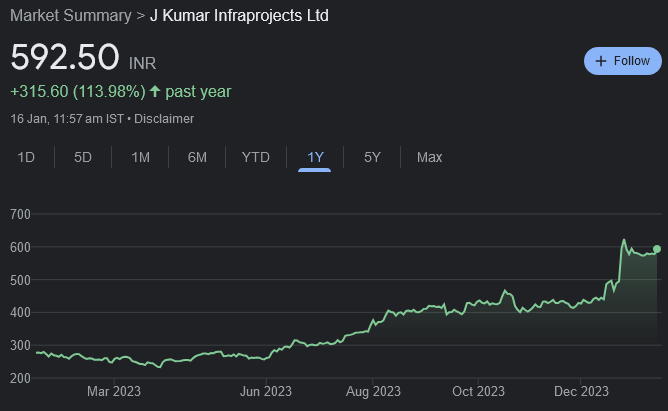This screenshot has height=411, width=668.
Task: Click the +315.60 (113.98%) change text
Action: (77, 92)
